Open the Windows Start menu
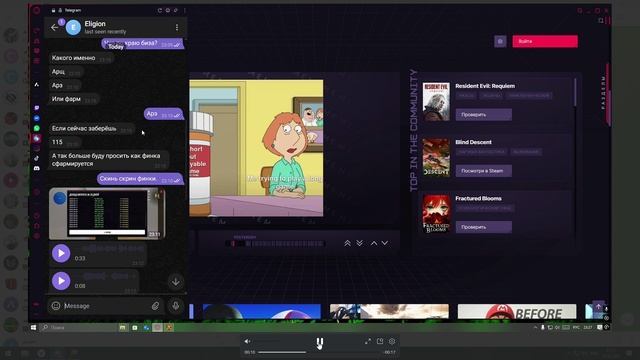640x360 pixels. 33,327
